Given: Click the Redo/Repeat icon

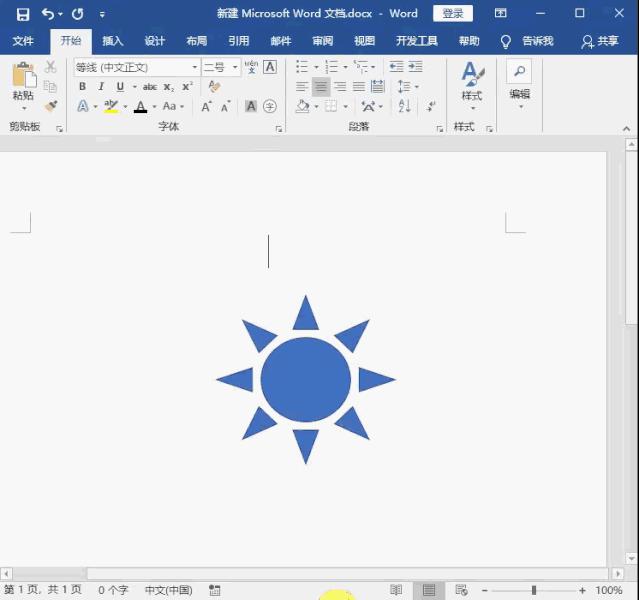Looking at the screenshot, I should [x=77, y=14].
